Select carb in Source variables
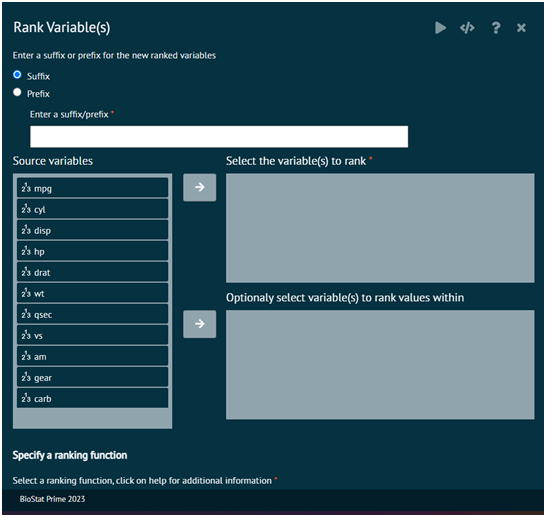 92,398
